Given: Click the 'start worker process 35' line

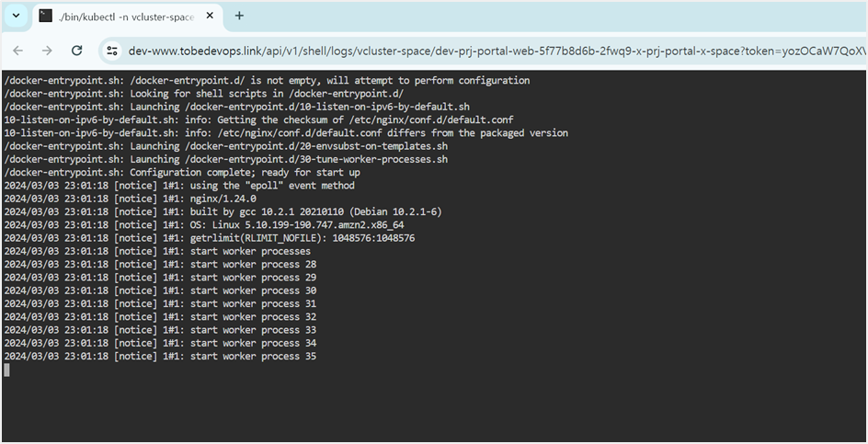Looking at the screenshot, I should 161,357.
